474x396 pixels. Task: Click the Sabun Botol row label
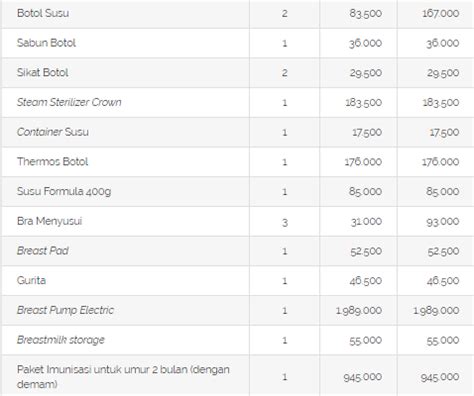[46, 43]
